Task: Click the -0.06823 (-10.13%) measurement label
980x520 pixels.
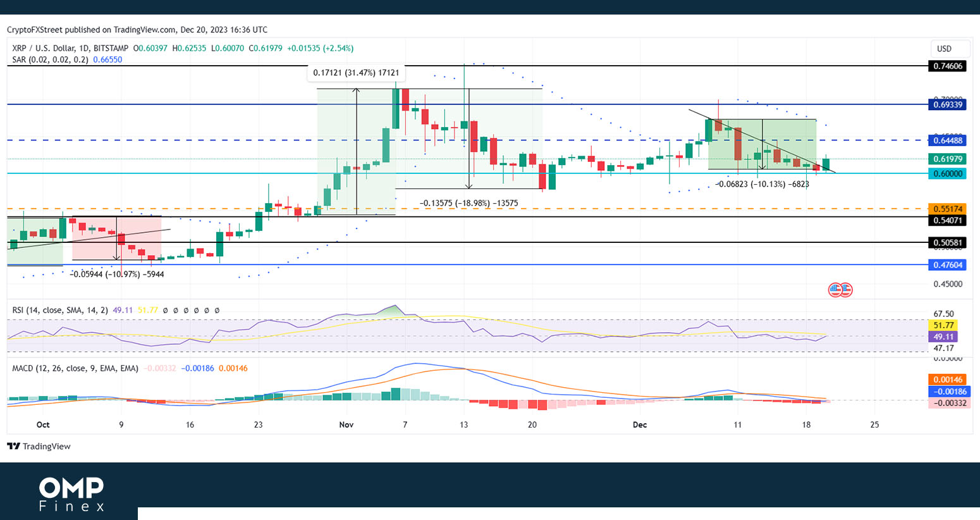Action: (x=762, y=184)
